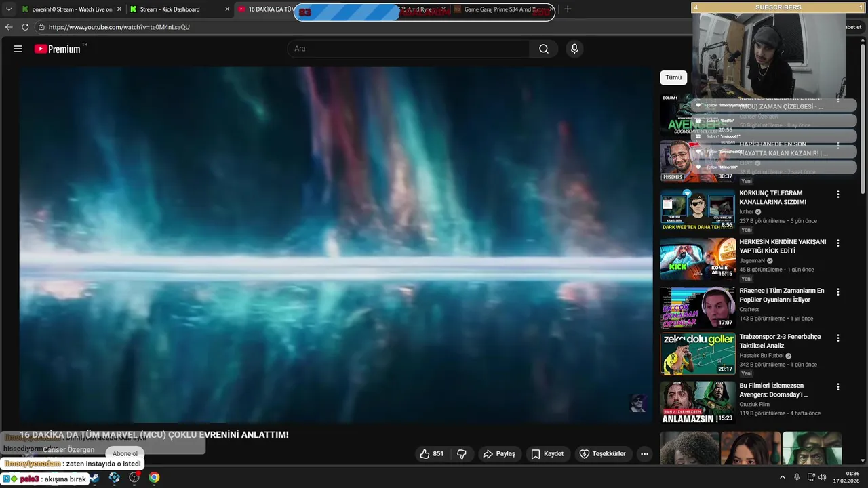The image size is (868, 488).
Task: Reload the page with refresh icon
Action: tap(25, 27)
